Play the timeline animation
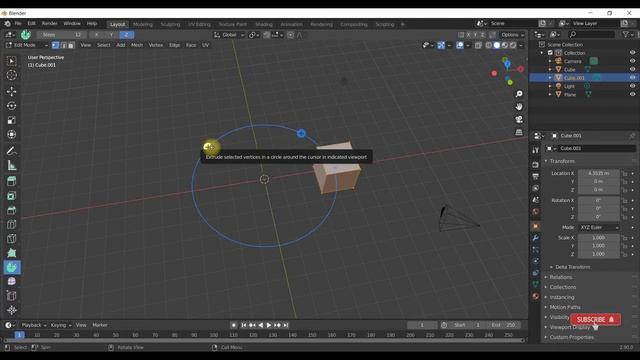This screenshot has height=360, width=640. point(269,325)
